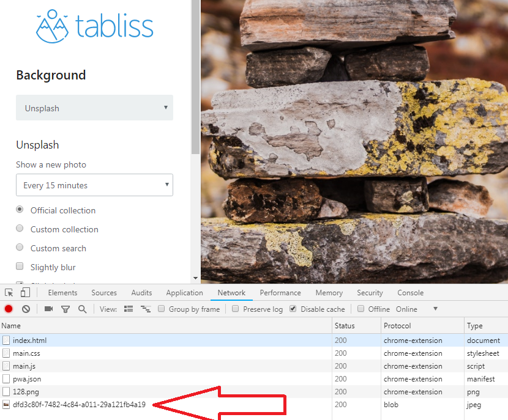Show the waterfall overview view icon

coord(146,309)
